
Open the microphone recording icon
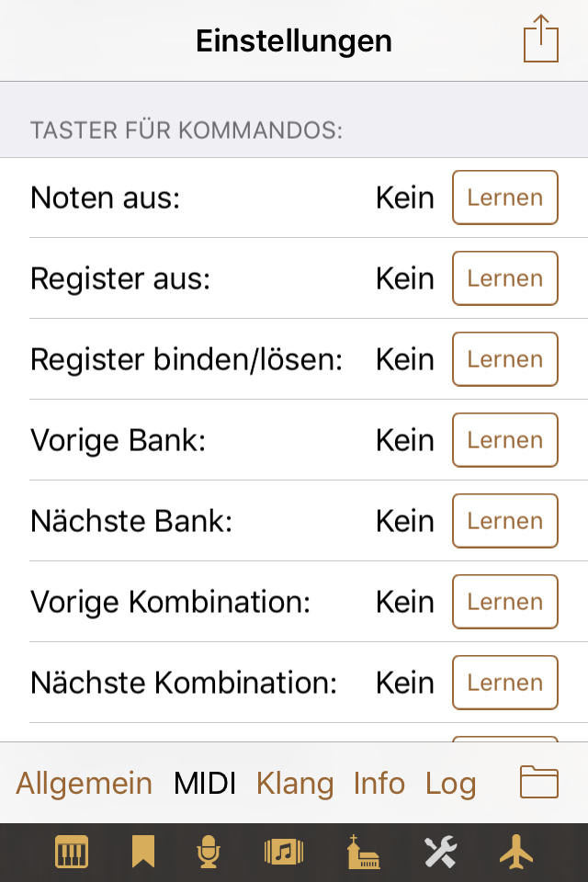[x=209, y=853]
